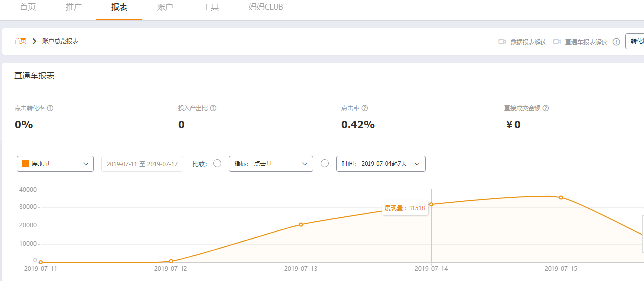Click video icon before 数据报表解读

[502, 42]
